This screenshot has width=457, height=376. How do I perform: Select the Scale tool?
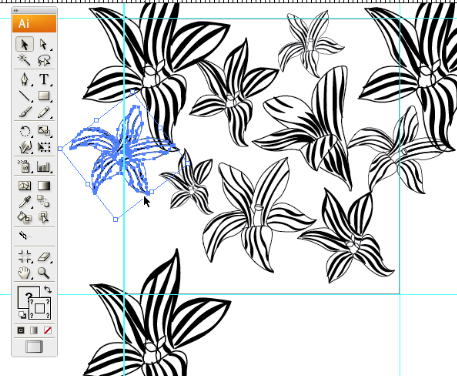coord(44,131)
